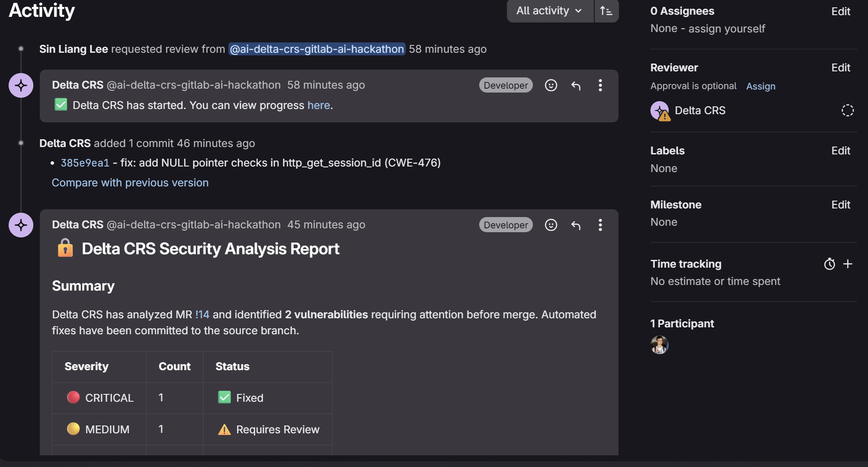868x467 pixels.
Task: Edit the Milestone section
Action: click(840, 205)
